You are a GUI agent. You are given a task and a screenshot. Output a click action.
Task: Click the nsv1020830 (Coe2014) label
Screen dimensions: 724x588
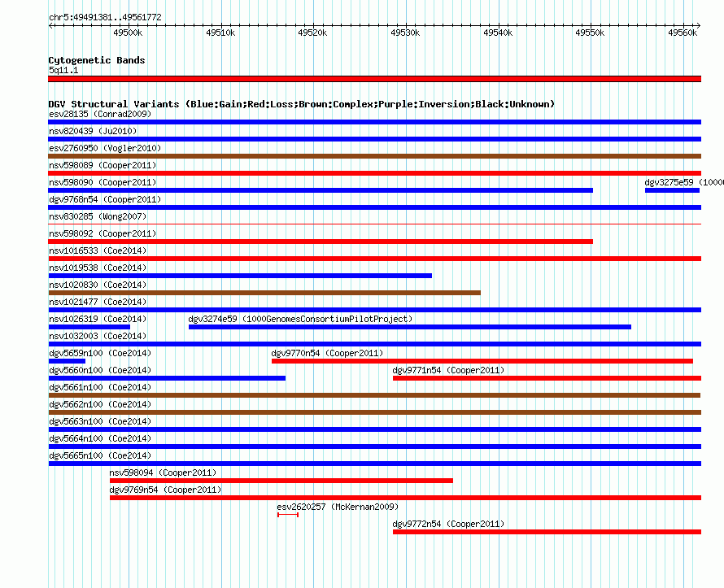(98, 285)
